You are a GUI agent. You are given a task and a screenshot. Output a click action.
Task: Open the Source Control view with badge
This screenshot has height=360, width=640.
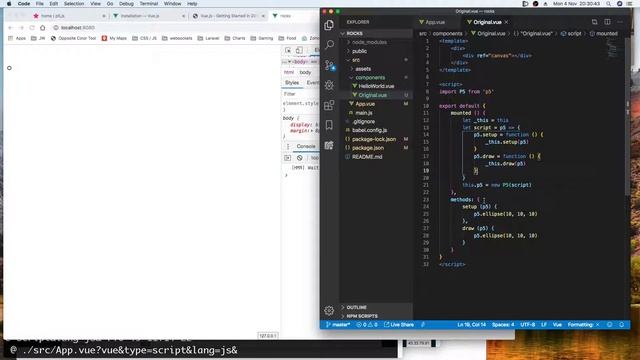329,65
